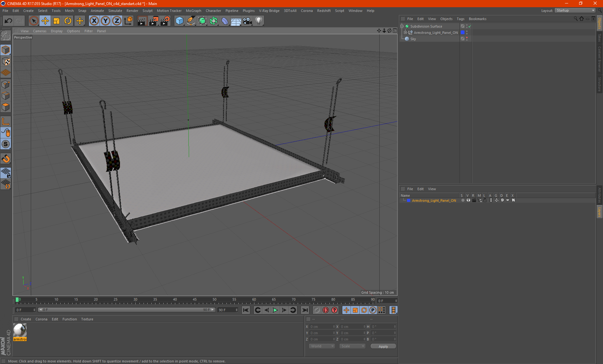Open the MoGraph menu
603x364 pixels.
tap(193, 11)
